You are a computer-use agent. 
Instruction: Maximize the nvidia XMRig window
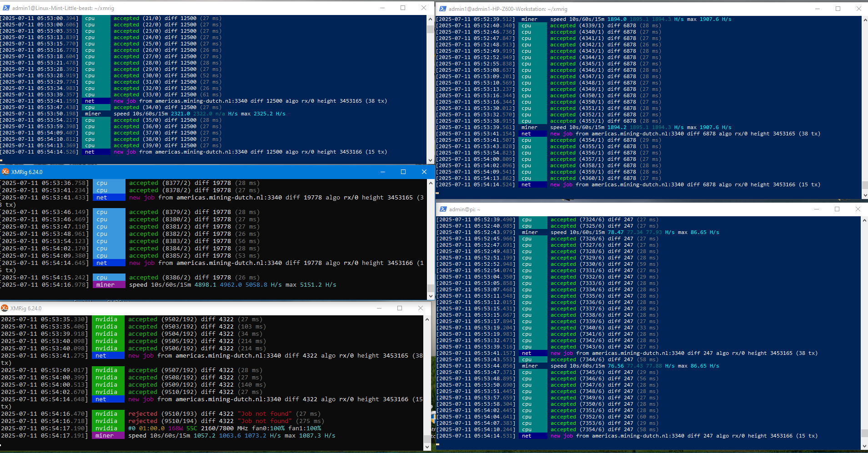tap(400, 308)
